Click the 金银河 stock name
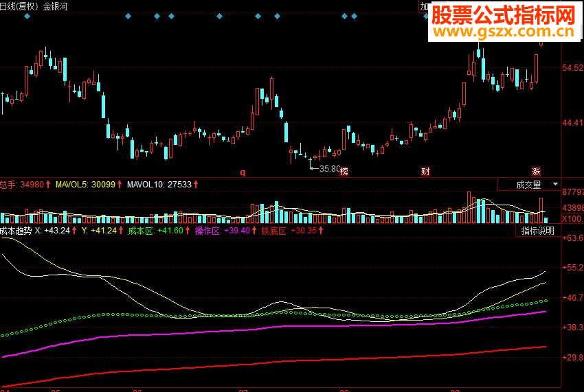 (x=55, y=6)
